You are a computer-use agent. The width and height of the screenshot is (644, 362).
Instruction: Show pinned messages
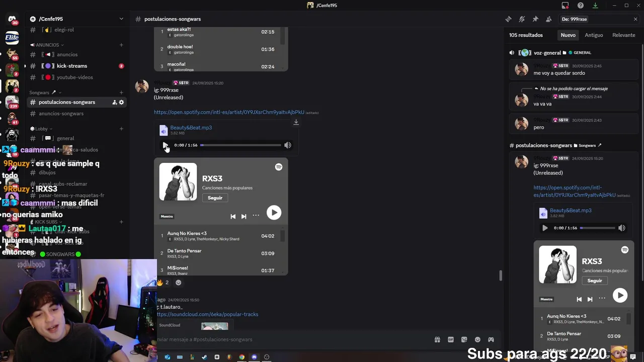(x=535, y=19)
